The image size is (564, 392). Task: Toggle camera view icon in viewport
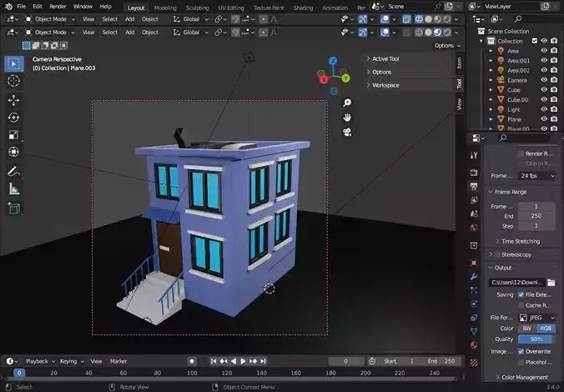[347, 133]
